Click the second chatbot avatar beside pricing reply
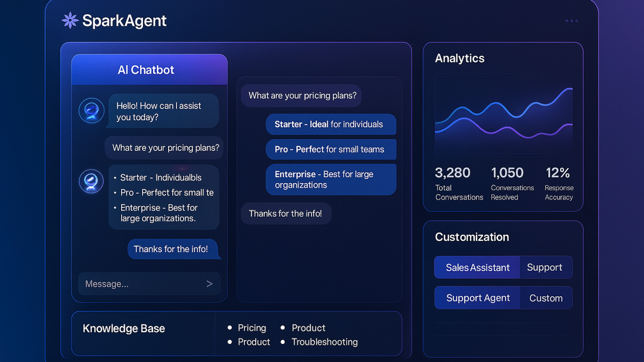 tap(91, 181)
